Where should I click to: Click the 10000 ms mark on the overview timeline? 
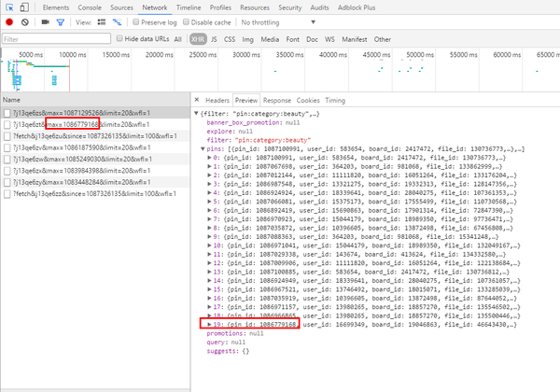coord(73,55)
